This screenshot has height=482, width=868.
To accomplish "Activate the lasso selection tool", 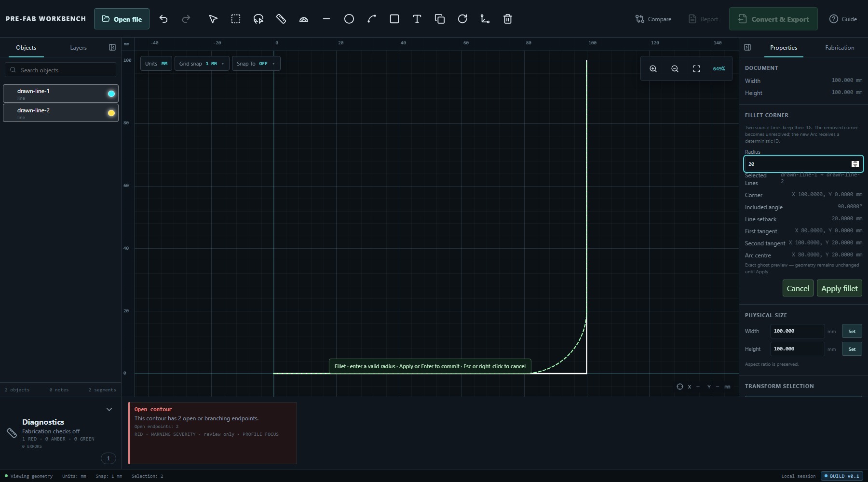I will click(258, 19).
